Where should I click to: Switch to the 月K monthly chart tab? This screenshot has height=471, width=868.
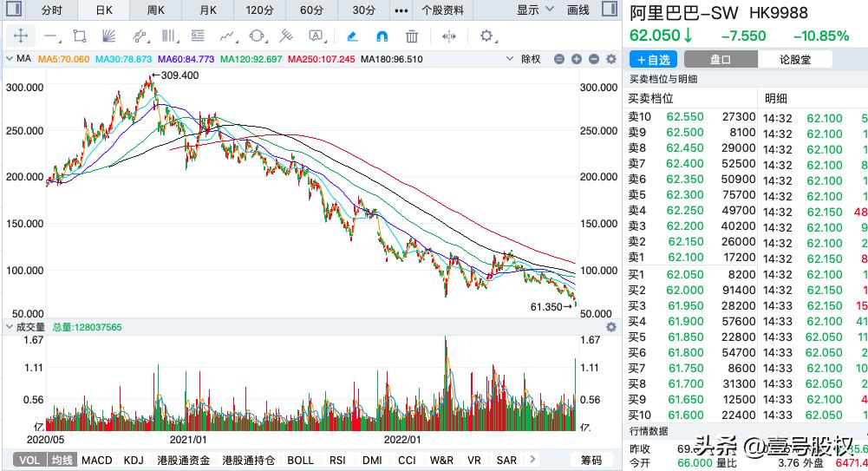208,10
